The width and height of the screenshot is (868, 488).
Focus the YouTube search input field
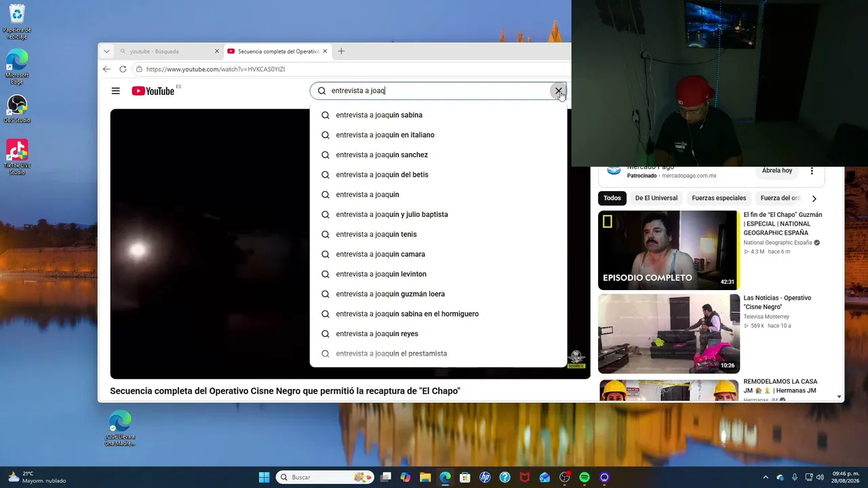click(x=437, y=91)
